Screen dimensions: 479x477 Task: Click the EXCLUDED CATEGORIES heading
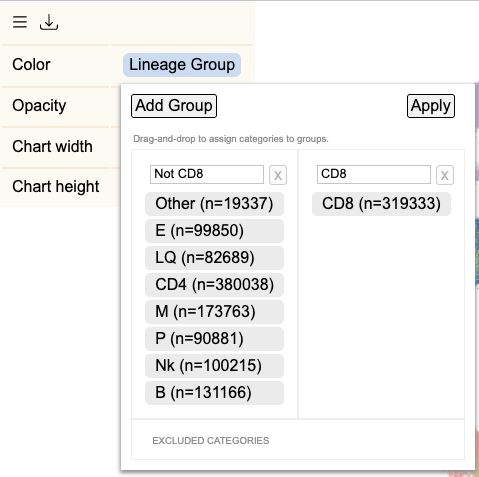coord(211,441)
